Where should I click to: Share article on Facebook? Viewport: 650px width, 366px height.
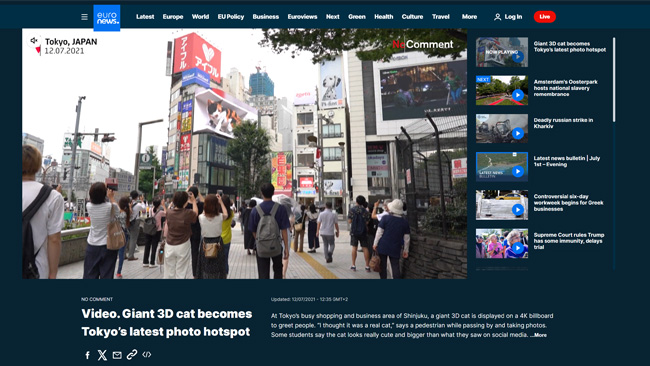pyautogui.click(x=87, y=355)
